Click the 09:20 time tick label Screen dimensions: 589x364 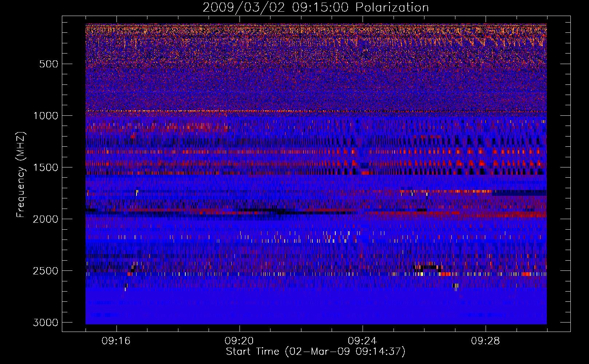pos(239,341)
